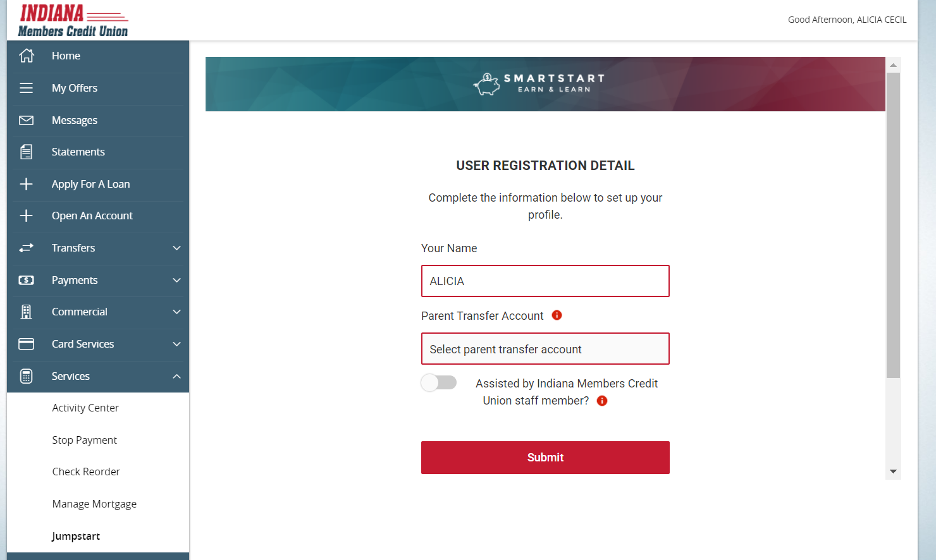Toggle the staff member assistance switch

click(439, 383)
